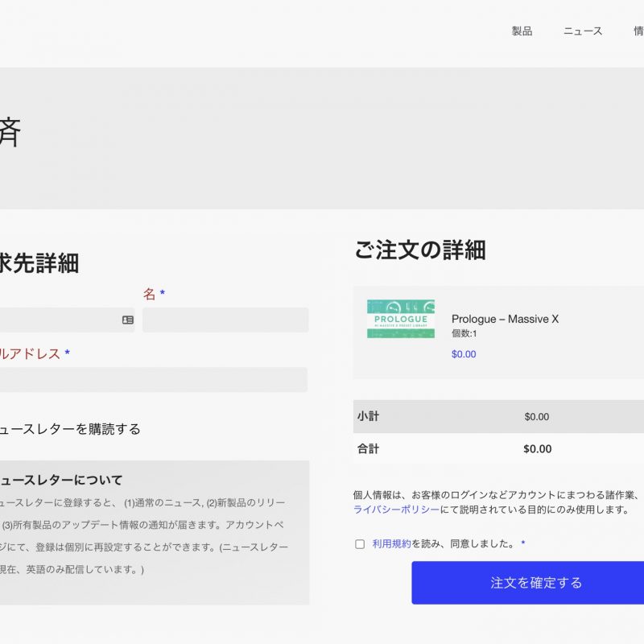Image resolution: width=644 pixels, height=644 pixels.
Task: Click the blue $0.00 product price
Action: [x=464, y=354]
